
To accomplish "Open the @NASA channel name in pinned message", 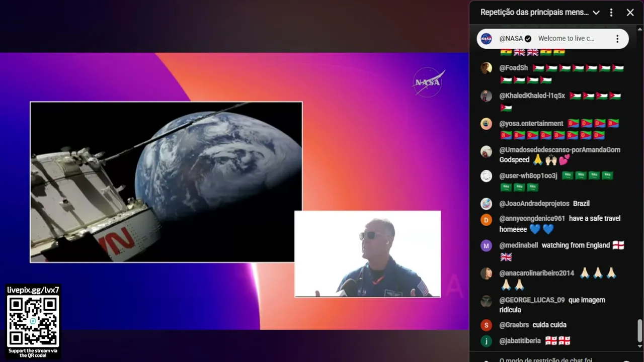I will click(511, 39).
